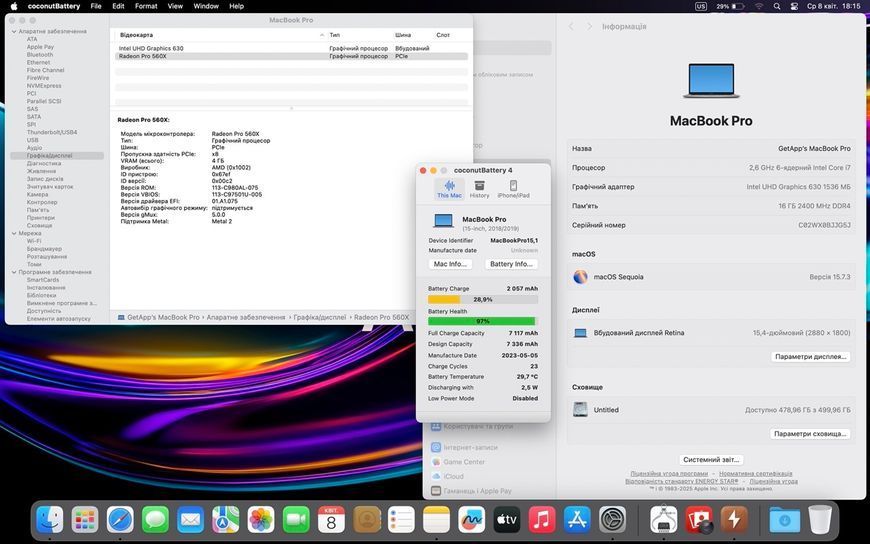Image resolution: width=870 pixels, height=544 pixels.
Task: Open Messages from the Dock
Action: click(155, 520)
